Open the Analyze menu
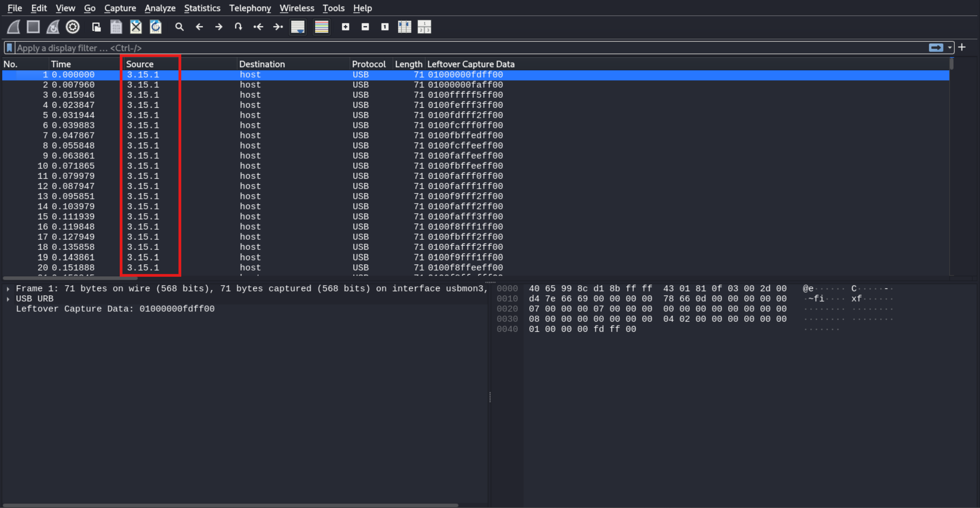 tap(160, 8)
